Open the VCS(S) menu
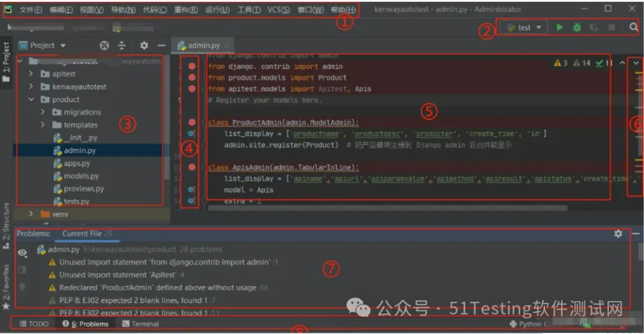The width and height of the screenshot is (644, 334). click(278, 10)
